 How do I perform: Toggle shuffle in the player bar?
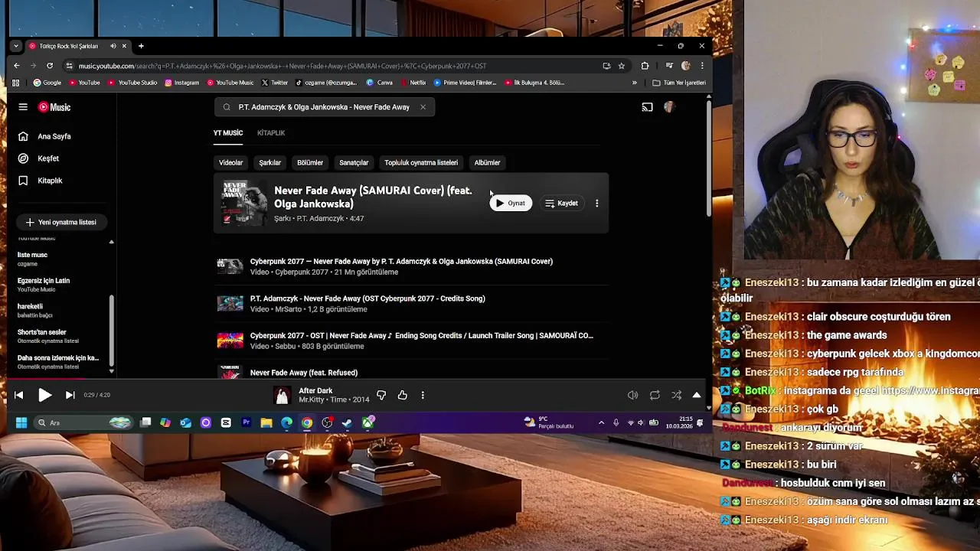coord(676,395)
